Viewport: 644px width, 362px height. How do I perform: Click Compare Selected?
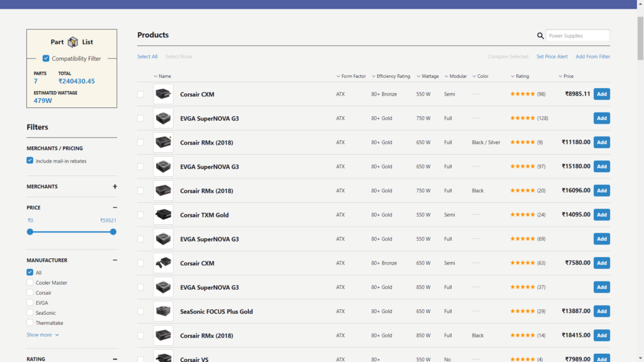[x=508, y=57]
